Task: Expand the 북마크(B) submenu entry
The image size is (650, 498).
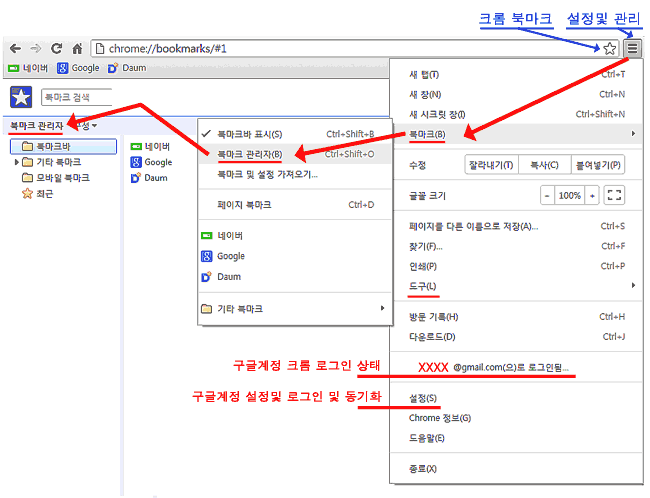Action: click(x=517, y=134)
